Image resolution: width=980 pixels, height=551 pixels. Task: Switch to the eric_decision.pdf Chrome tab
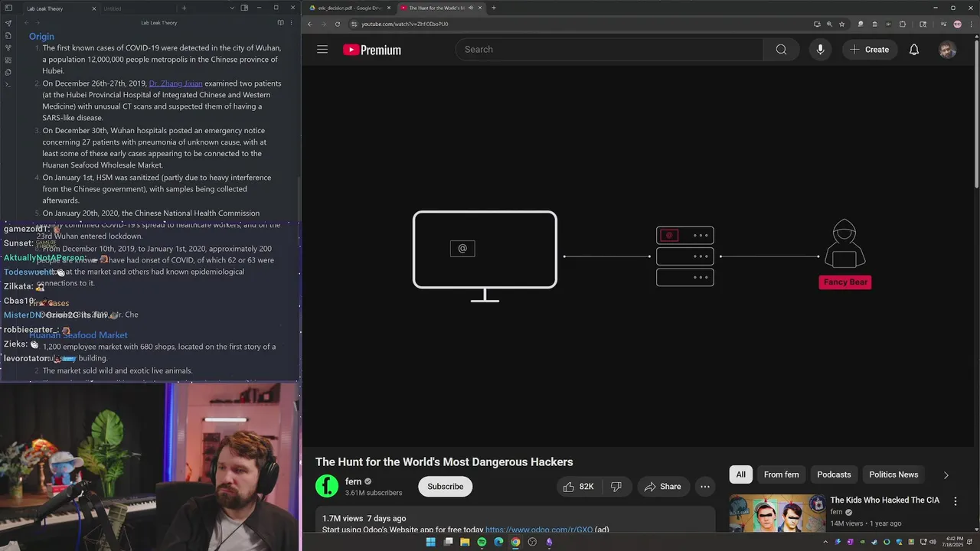(349, 8)
